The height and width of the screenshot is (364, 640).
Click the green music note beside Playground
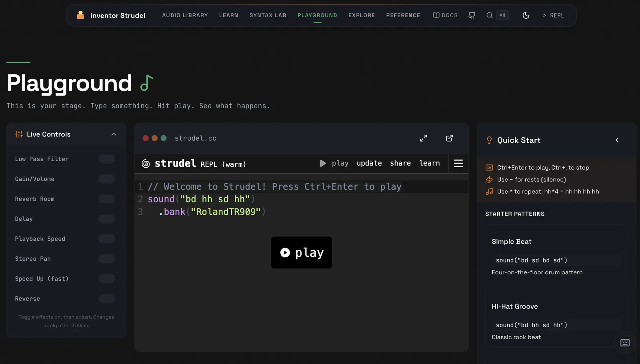coord(146,83)
